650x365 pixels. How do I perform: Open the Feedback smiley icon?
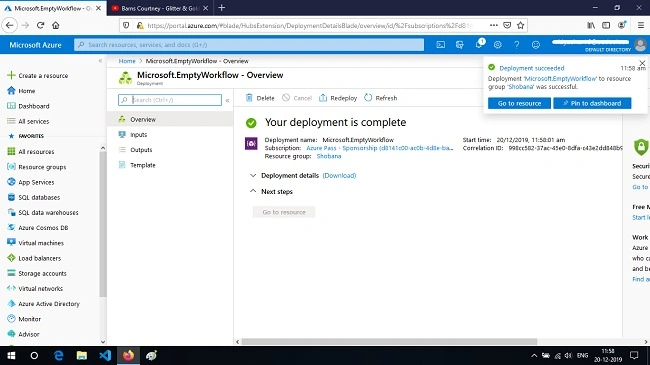click(x=536, y=44)
